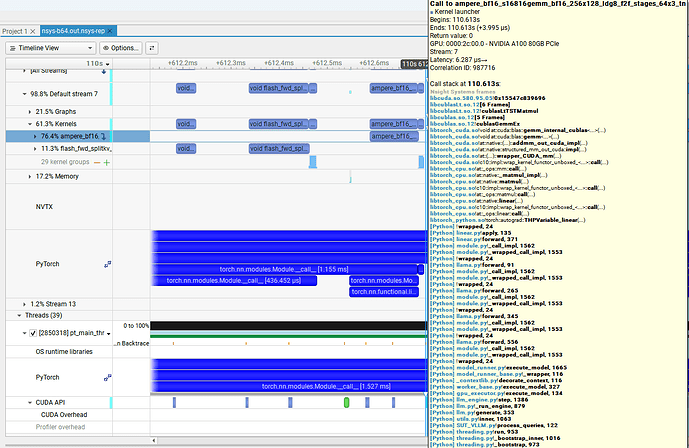The height and width of the screenshot is (448, 689).
Task: Select void flash_fwd_spl kernel in Kernels row
Action: point(279,124)
